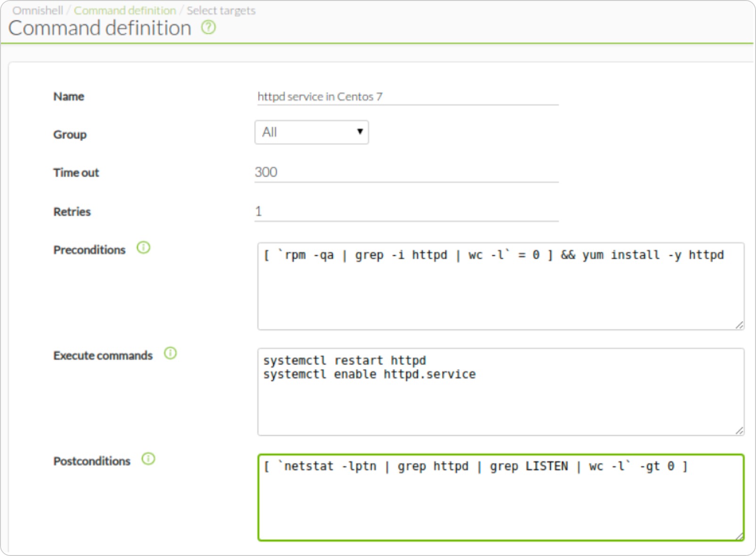This screenshot has height=556, width=756.
Task: Click the Execute commands label
Action: click(x=103, y=356)
